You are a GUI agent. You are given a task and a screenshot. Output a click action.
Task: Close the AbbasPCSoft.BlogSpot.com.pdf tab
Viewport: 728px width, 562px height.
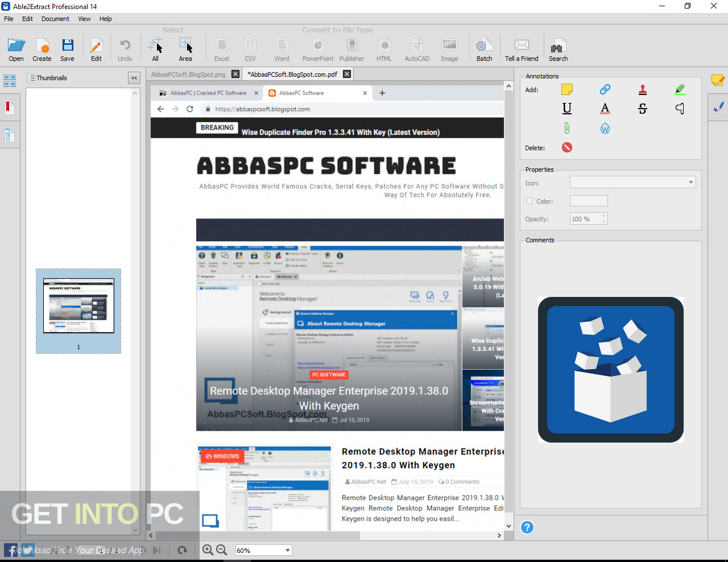pyautogui.click(x=347, y=74)
